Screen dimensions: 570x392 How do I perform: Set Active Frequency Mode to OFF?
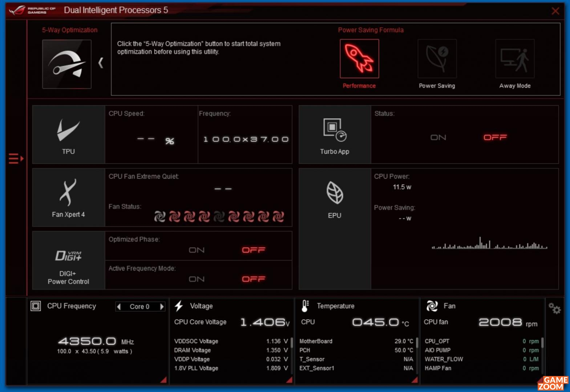[254, 279]
